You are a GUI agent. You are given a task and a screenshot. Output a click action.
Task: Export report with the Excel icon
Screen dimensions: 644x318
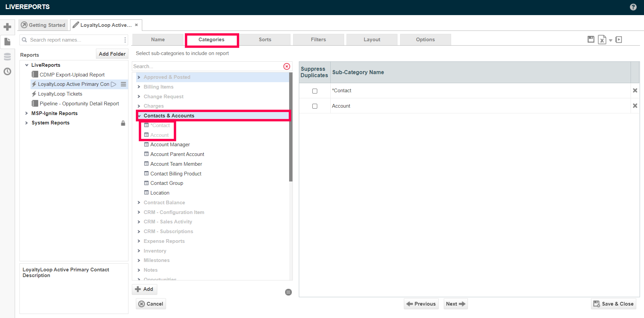click(x=602, y=40)
